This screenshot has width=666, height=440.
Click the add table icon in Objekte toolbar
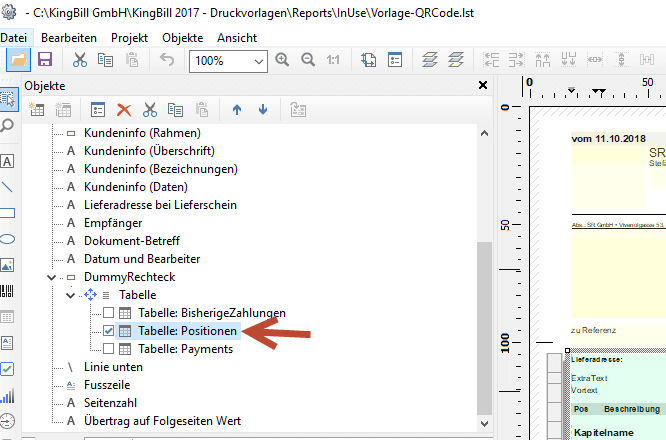[37, 110]
